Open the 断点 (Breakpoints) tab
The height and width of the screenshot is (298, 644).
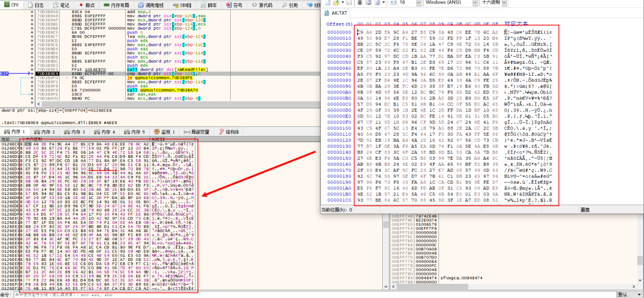85,5
